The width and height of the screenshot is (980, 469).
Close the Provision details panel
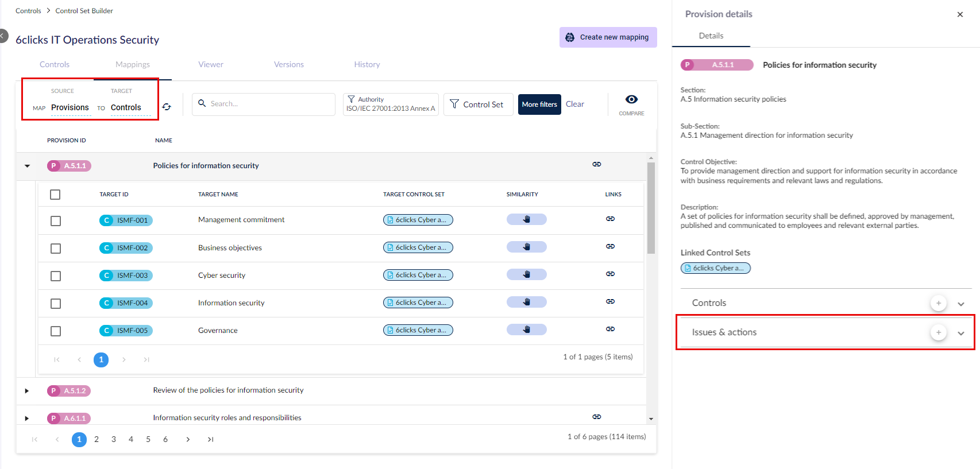960,14
